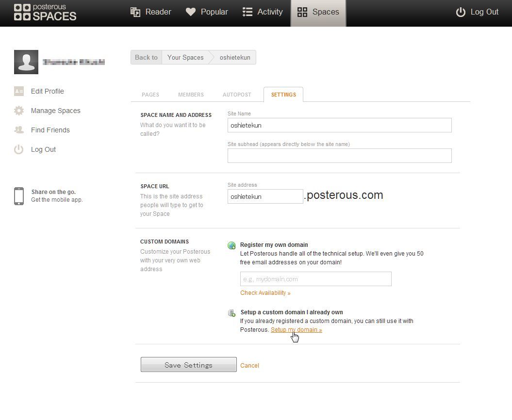
Task: Open Find Friends in the sidebar
Action: (50, 130)
